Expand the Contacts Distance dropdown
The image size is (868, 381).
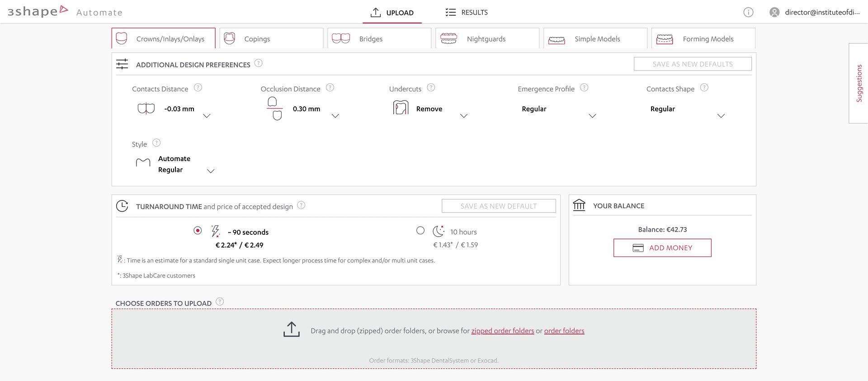click(207, 116)
